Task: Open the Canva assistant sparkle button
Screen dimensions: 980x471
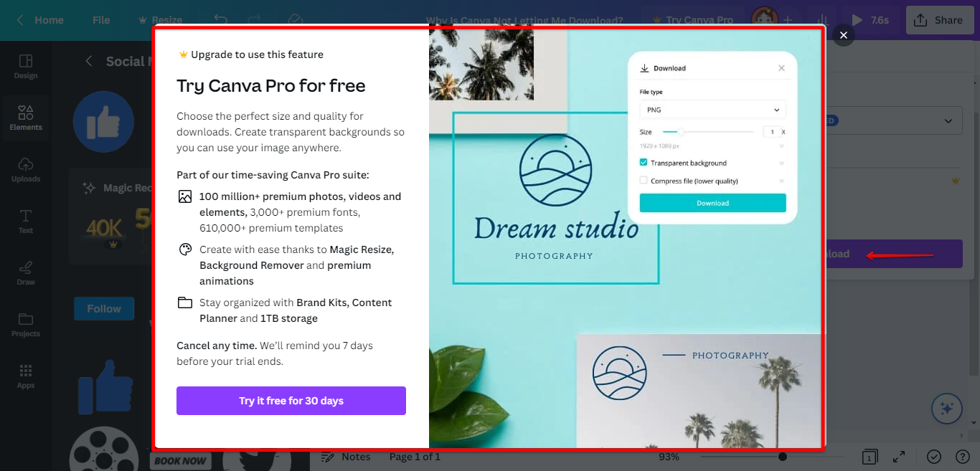Action: click(947, 408)
